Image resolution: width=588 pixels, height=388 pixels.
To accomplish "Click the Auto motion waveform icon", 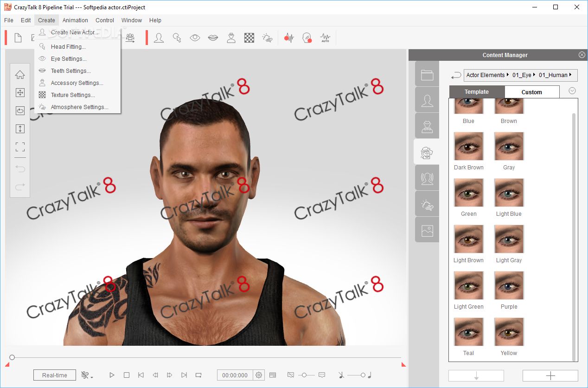I will tap(325, 38).
